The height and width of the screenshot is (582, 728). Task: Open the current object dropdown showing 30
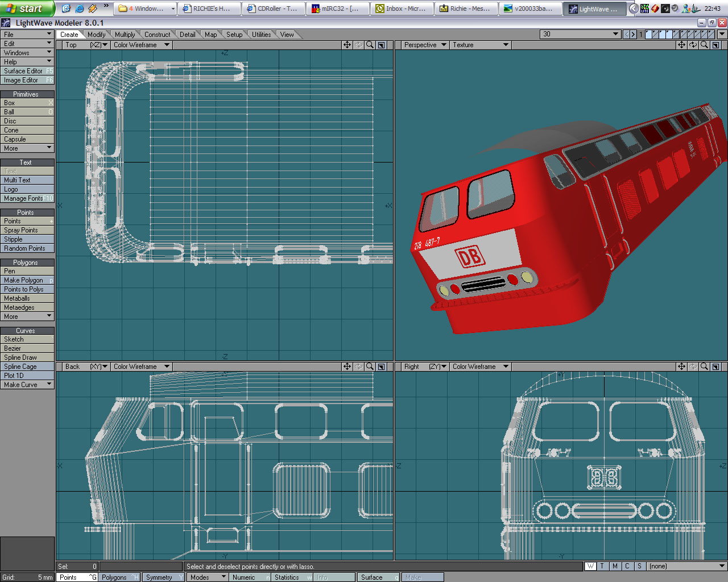(x=580, y=34)
